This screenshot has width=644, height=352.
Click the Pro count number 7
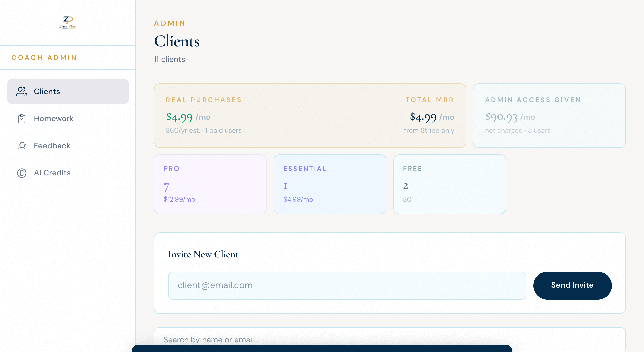tap(166, 187)
